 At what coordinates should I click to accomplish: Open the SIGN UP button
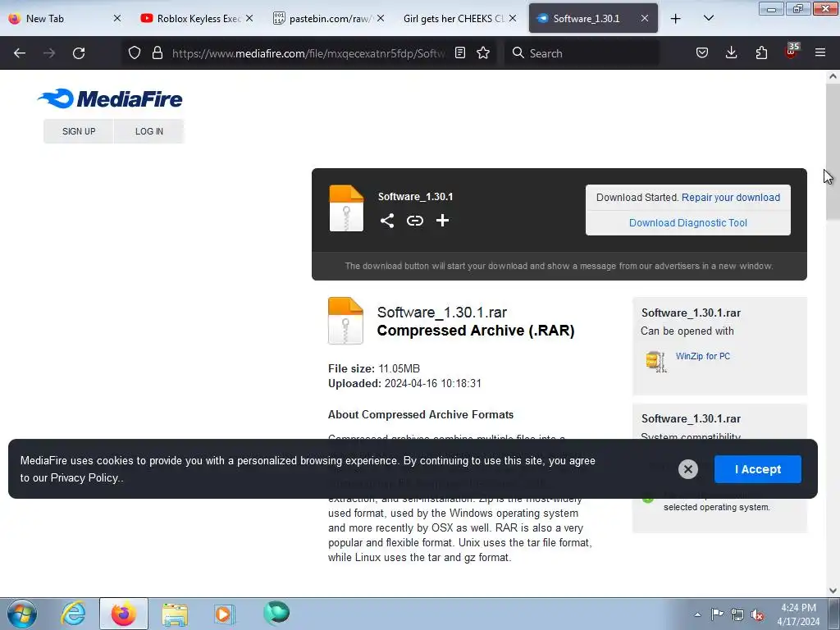79,131
